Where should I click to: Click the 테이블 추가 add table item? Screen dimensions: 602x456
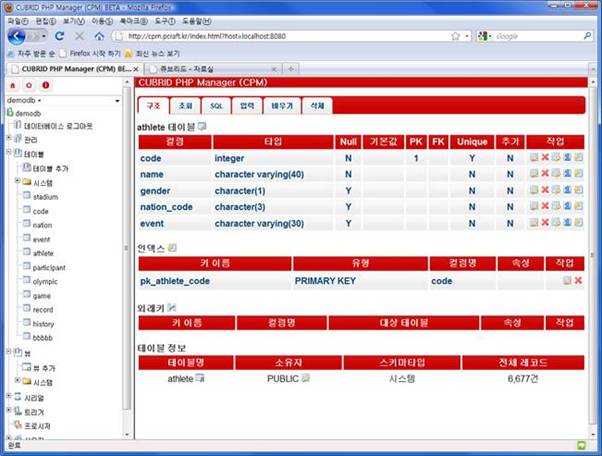pos(50,169)
